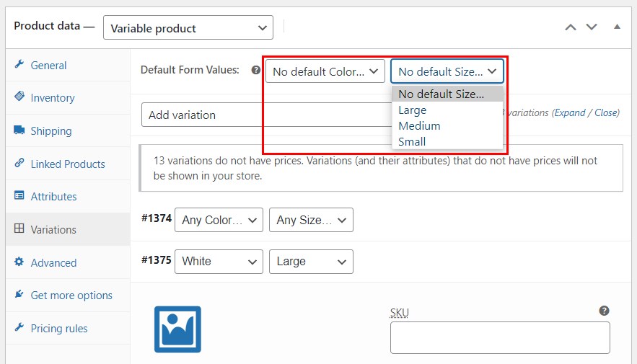Screen dimensions: 637x364
Task: Open the Variations tab
Action: pos(68,229)
